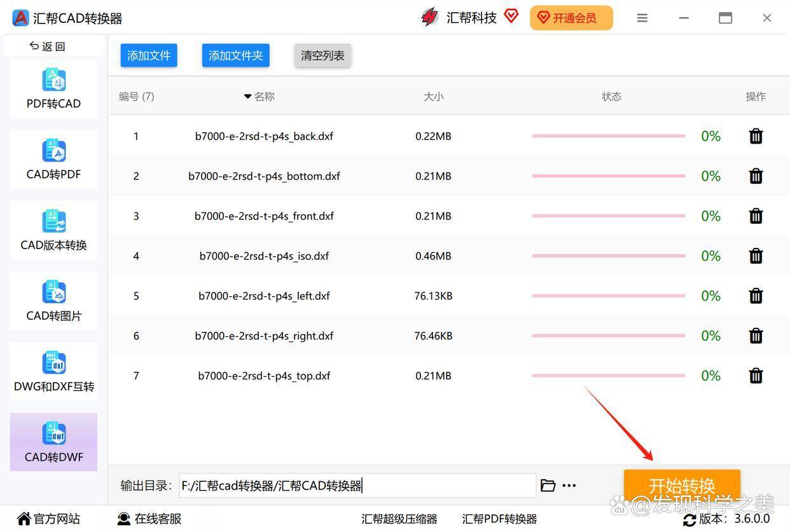Viewport: 790px width, 532px height.
Task: Select file name b7000-e-2rsd-t-p4s_back.dxf
Action: tap(264, 136)
